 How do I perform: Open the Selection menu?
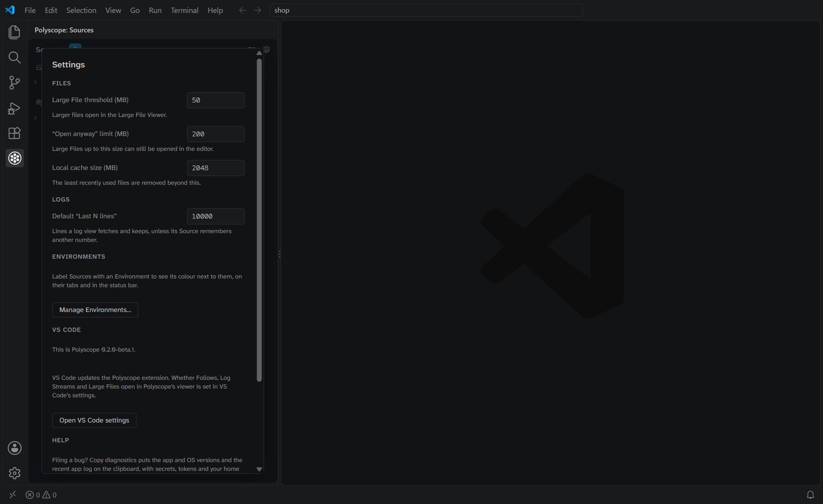[x=81, y=10]
